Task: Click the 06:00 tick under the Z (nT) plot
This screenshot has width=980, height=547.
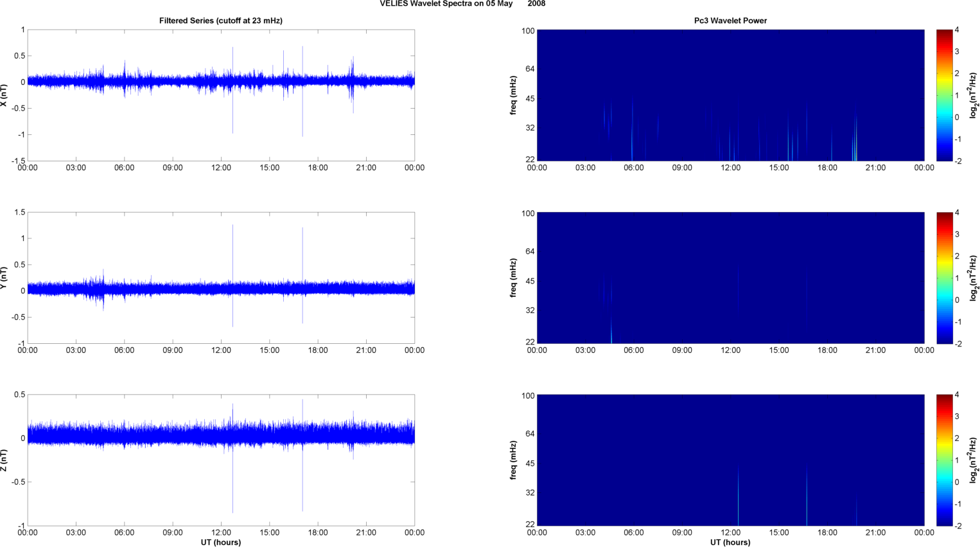Action: click(125, 532)
